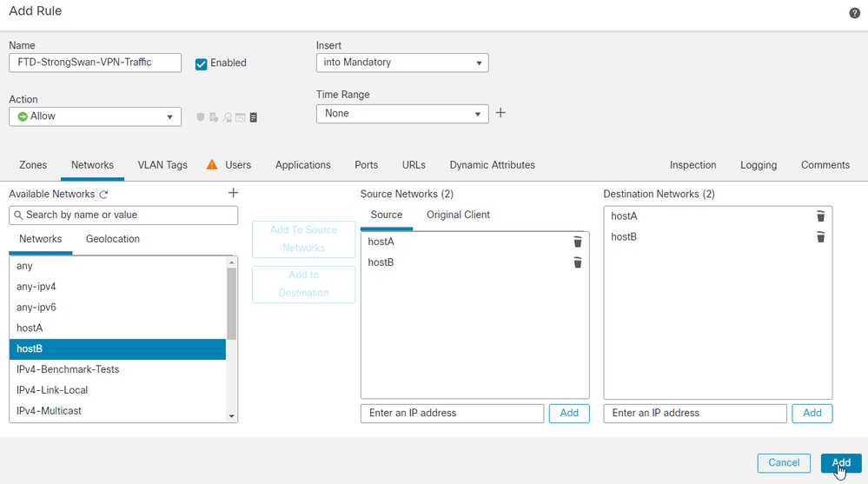Click the blue Add button to save rule
Viewport: 868px width, 484px height.
tap(841, 463)
